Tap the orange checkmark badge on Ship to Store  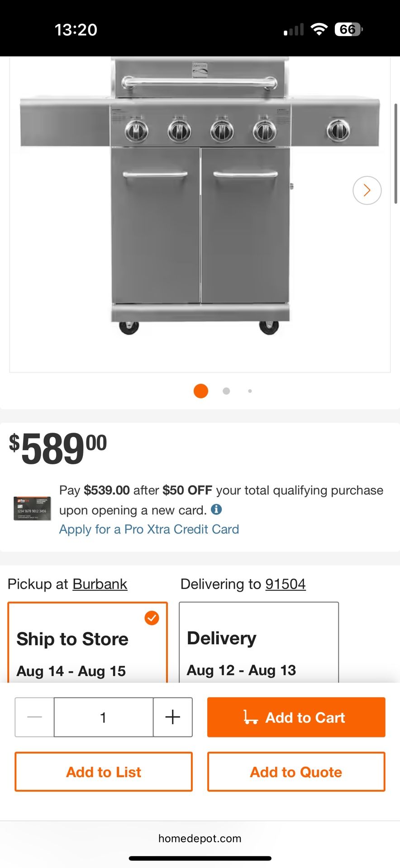(152, 618)
